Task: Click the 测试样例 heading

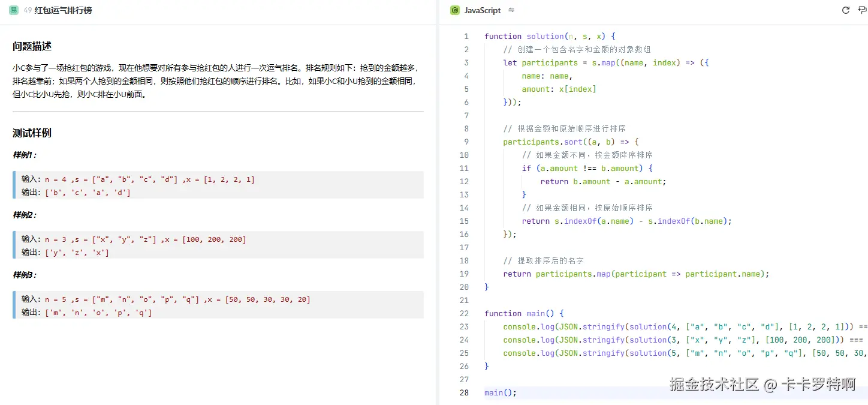Action: [32, 133]
